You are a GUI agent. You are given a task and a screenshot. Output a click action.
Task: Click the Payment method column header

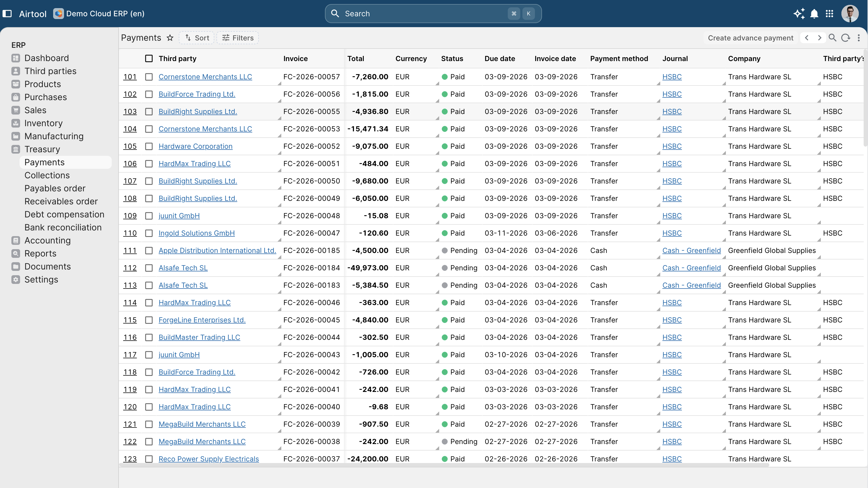(619, 58)
